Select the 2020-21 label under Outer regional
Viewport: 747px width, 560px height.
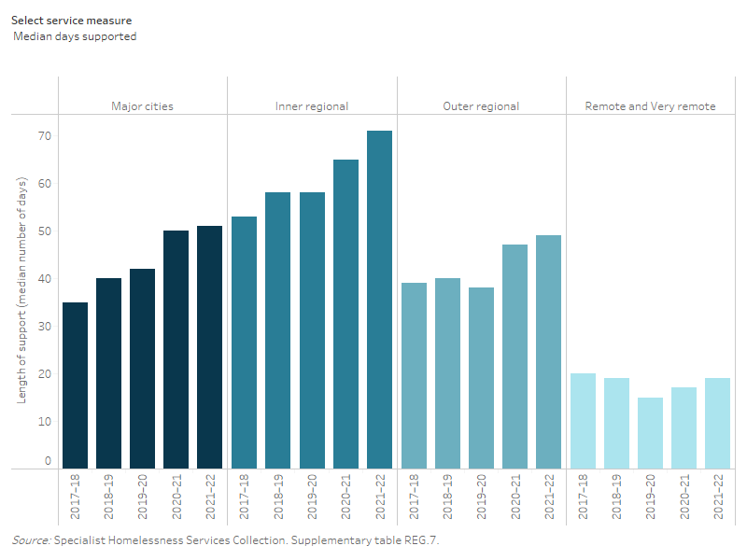[x=515, y=496]
